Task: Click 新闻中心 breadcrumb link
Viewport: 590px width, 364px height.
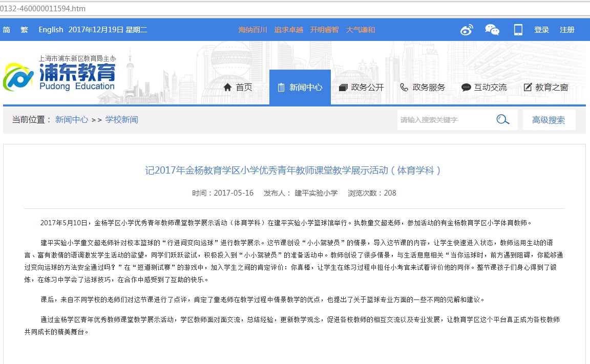Action: pyautogui.click(x=72, y=120)
